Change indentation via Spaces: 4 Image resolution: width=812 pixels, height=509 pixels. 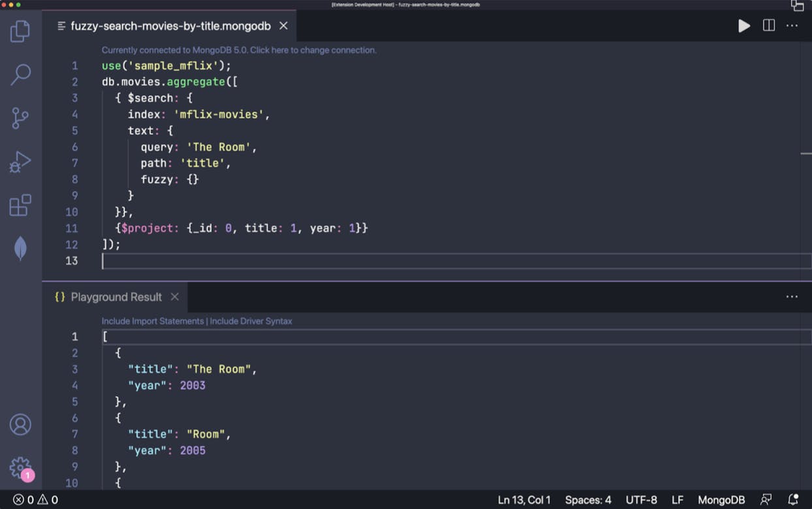(588, 500)
